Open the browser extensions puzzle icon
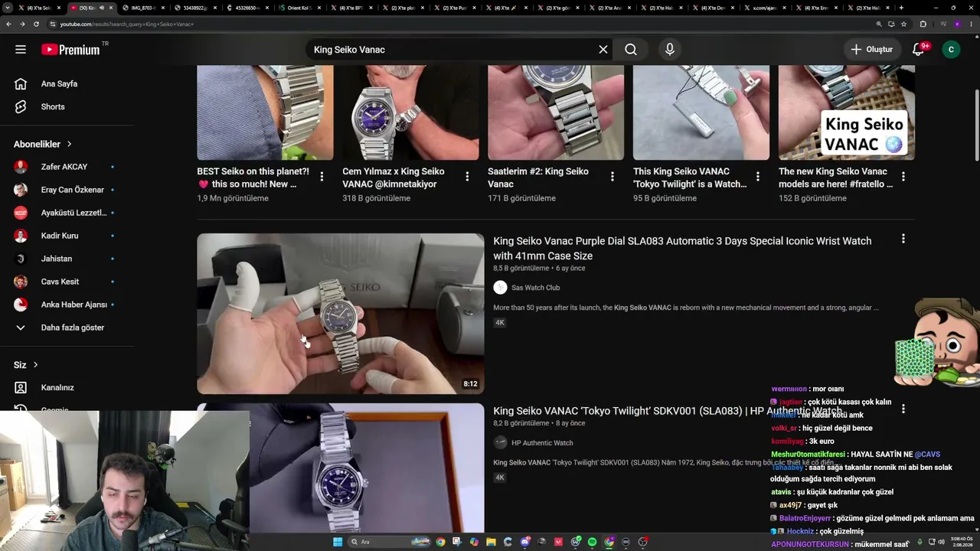The height and width of the screenshot is (551, 980). (x=923, y=24)
